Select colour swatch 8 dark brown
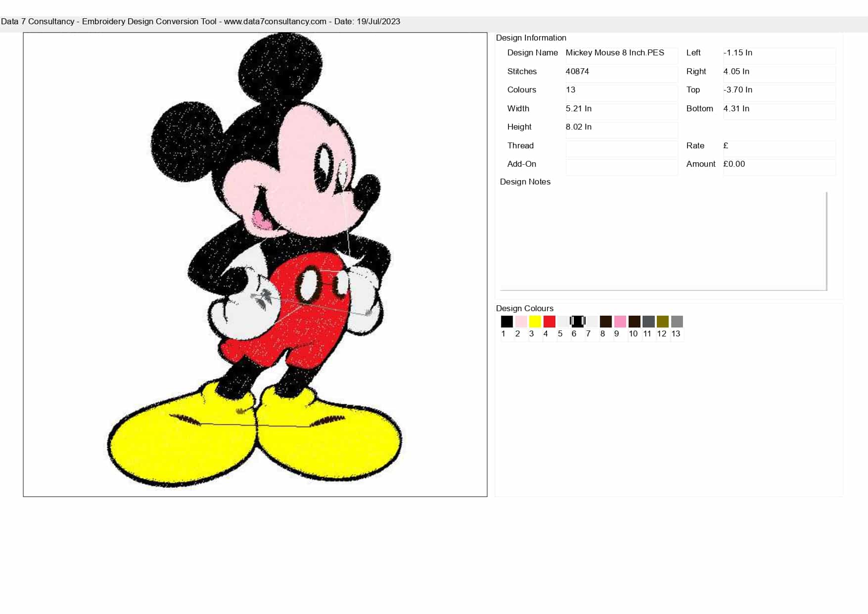The image size is (868, 614). pos(606,322)
